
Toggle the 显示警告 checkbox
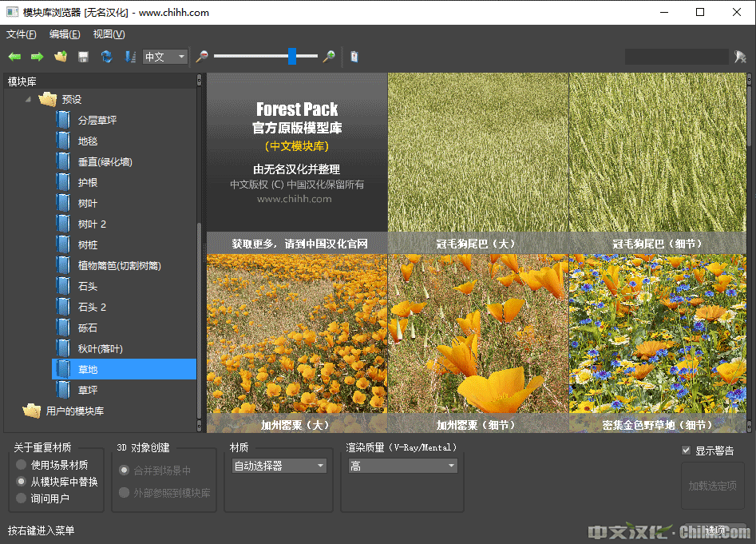tap(686, 451)
